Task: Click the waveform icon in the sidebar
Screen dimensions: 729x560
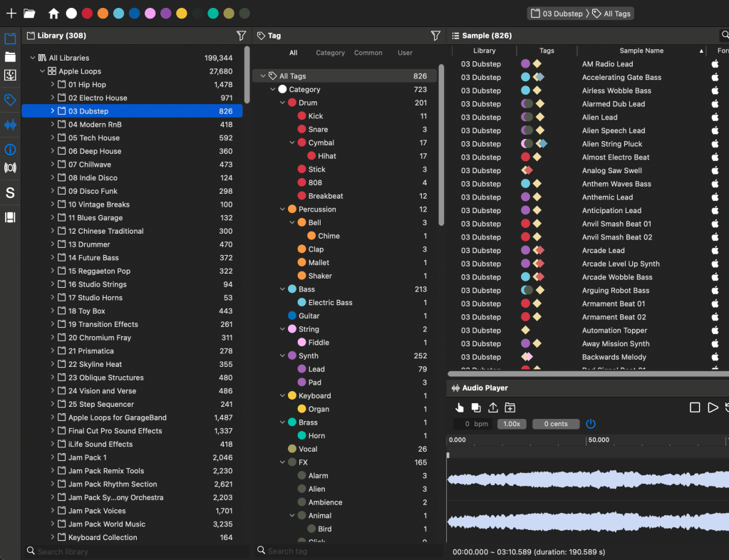Action: point(10,125)
